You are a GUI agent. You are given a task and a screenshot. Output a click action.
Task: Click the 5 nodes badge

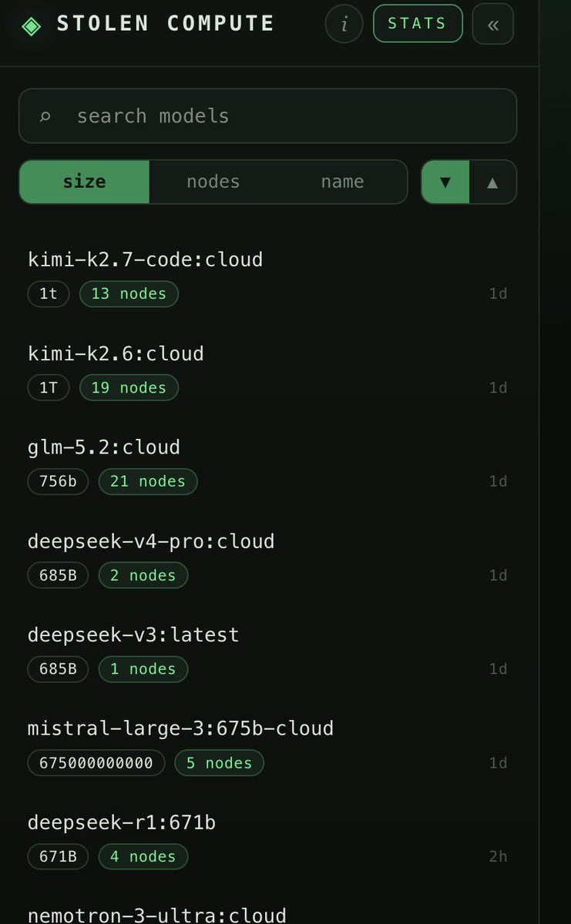tap(220, 763)
